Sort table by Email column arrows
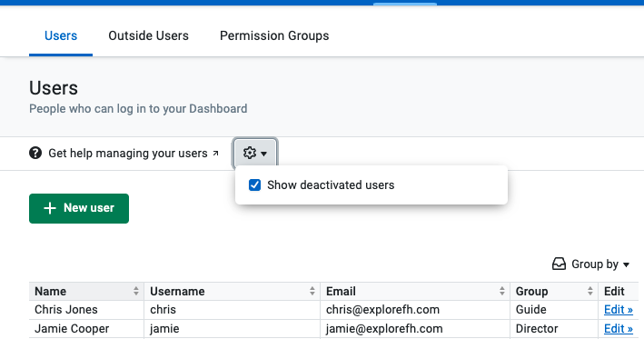The image size is (644, 339). click(502, 291)
